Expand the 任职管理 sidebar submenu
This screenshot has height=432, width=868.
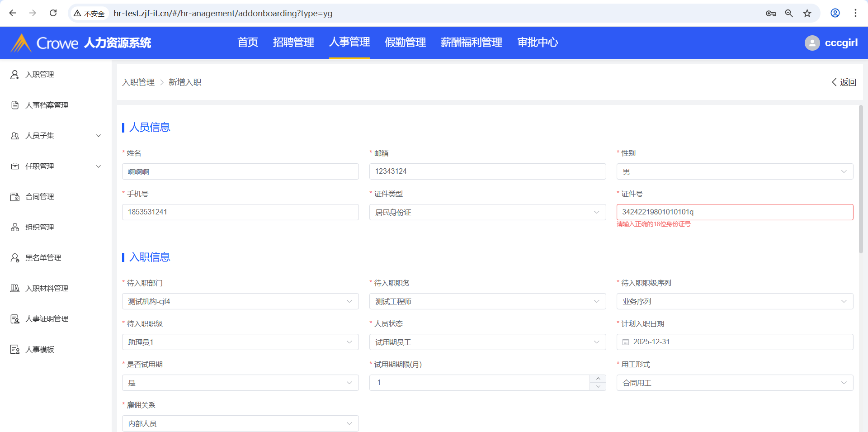(x=99, y=166)
